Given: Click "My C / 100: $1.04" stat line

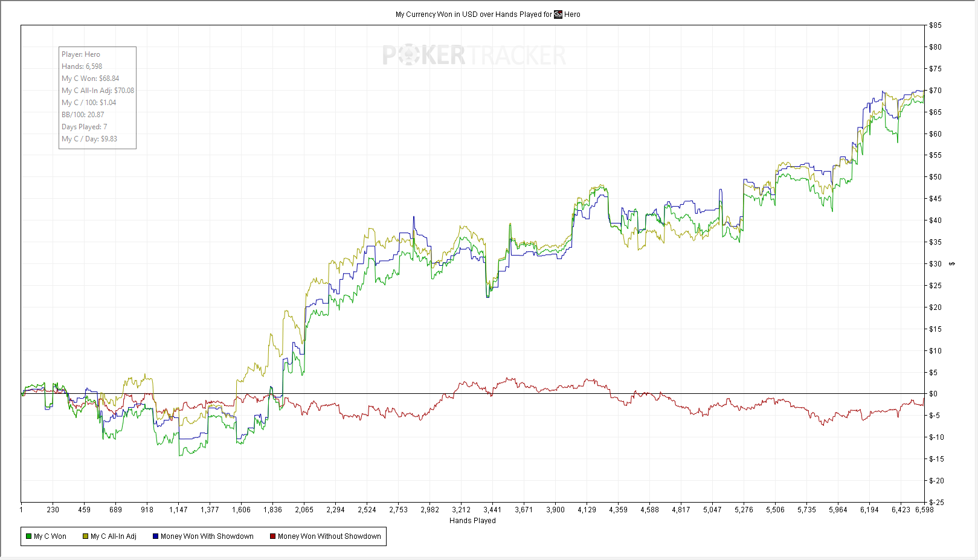Looking at the screenshot, I should click(89, 103).
